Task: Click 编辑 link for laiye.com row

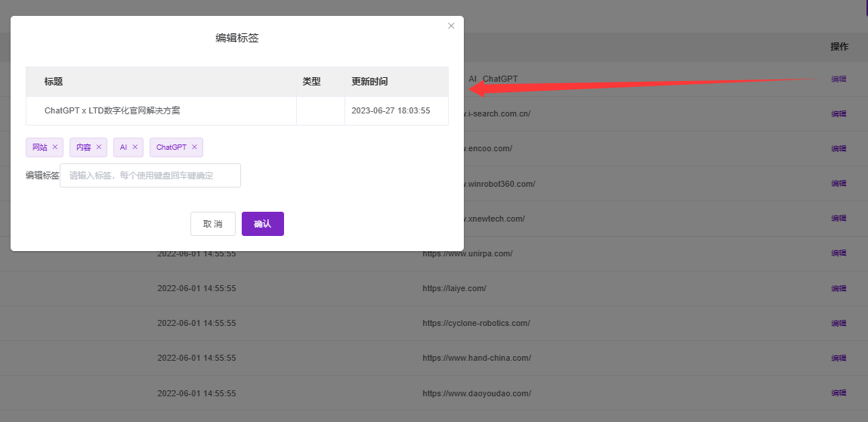Action: click(839, 288)
